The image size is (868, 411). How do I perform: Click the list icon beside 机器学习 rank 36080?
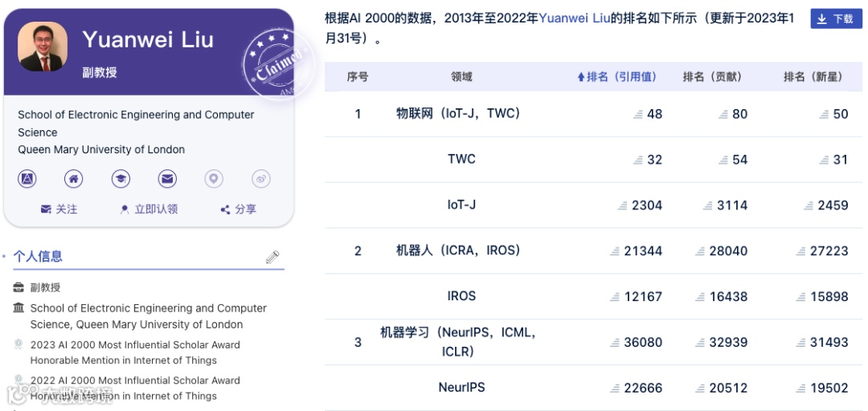coord(615,343)
